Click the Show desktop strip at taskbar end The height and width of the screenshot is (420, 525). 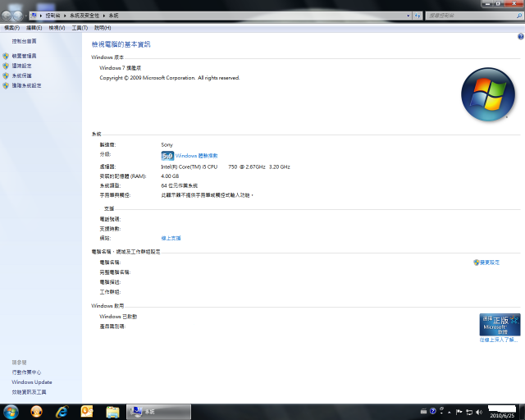point(523,412)
